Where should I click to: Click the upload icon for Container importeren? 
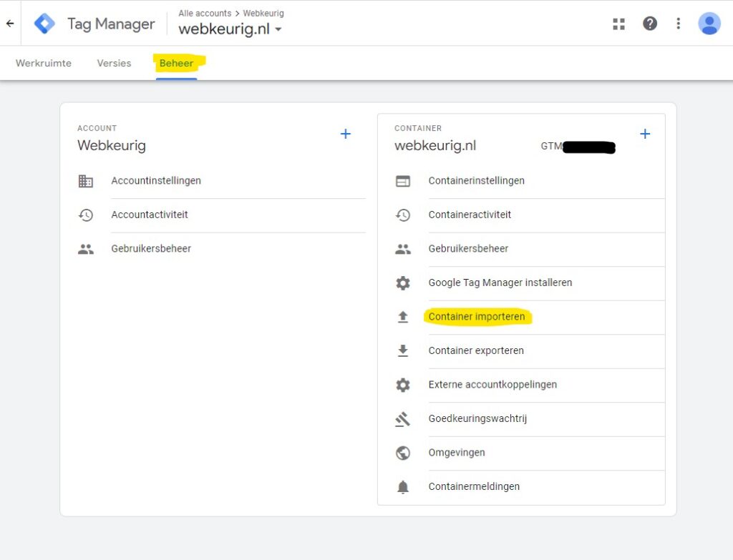click(403, 317)
